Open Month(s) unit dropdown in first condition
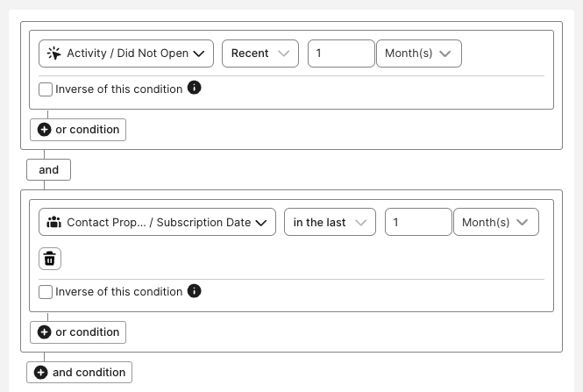Viewport: 583px width, 392px height. [x=418, y=53]
